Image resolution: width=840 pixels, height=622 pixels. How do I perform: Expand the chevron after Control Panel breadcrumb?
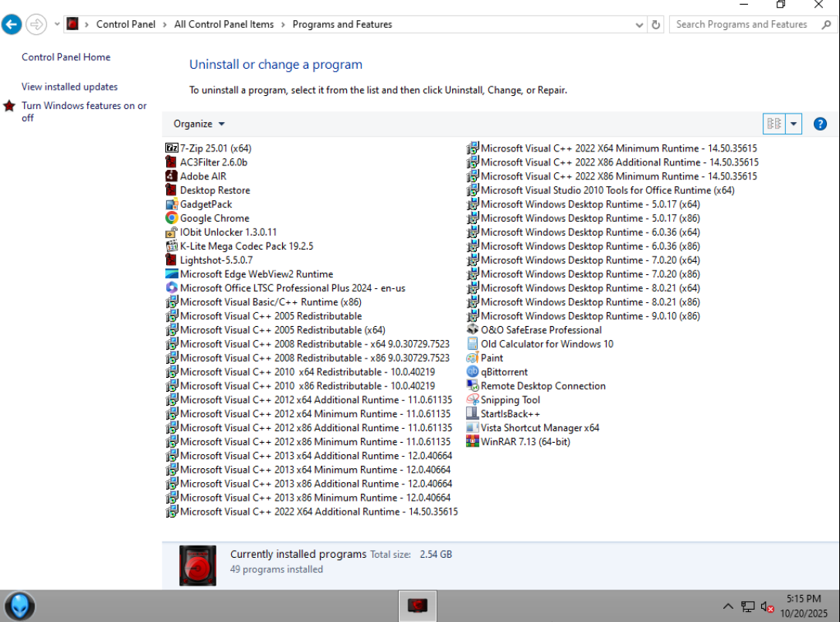tap(165, 25)
